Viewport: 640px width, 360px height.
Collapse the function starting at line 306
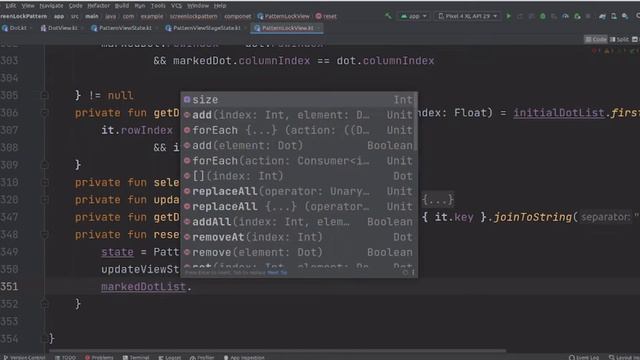tap(44, 113)
